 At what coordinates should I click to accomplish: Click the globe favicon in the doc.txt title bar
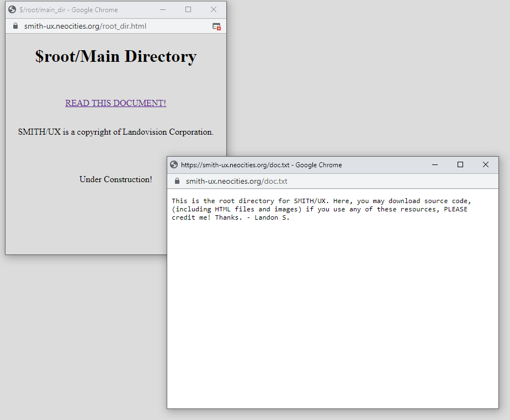click(174, 165)
